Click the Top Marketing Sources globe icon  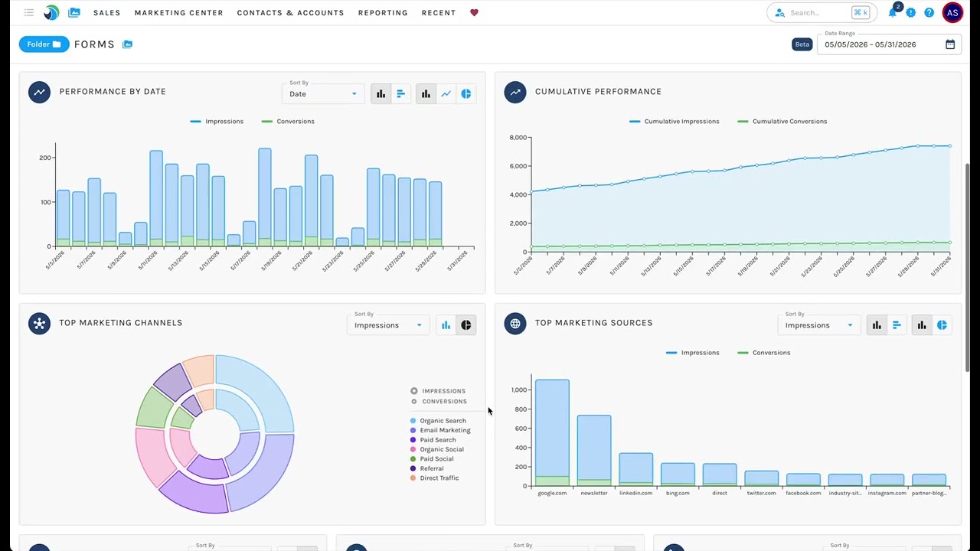515,323
